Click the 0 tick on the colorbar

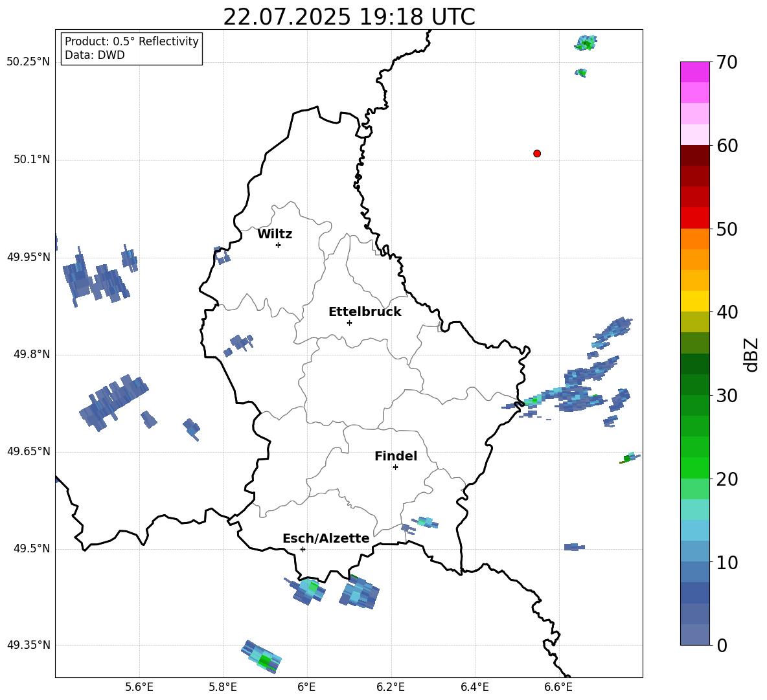point(722,645)
